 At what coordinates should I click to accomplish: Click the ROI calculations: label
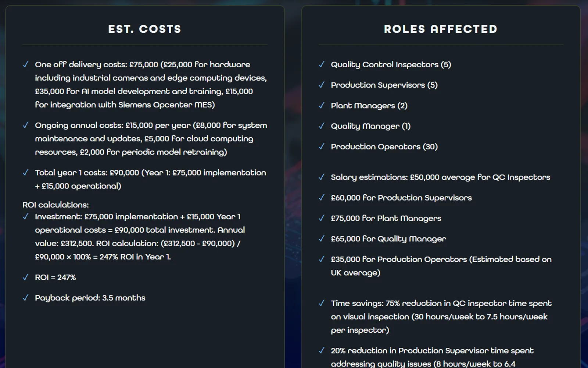pyautogui.click(x=55, y=205)
